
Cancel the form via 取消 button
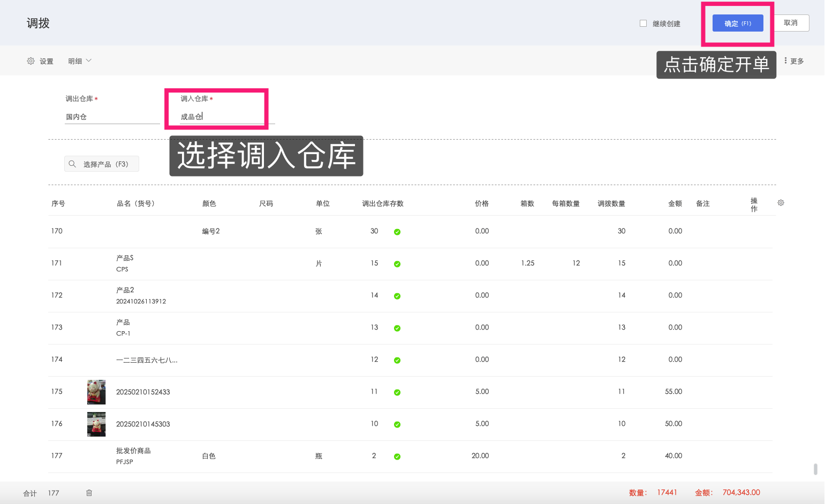tap(792, 23)
